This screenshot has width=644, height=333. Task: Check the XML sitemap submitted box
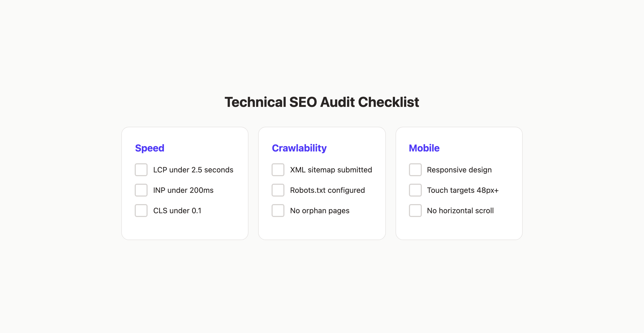pyautogui.click(x=278, y=170)
